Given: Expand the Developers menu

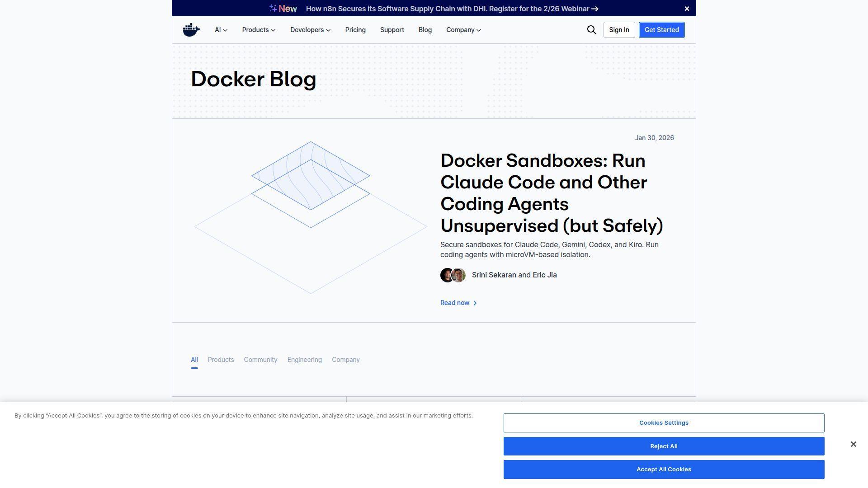Looking at the screenshot, I should pyautogui.click(x=310, y=30).
